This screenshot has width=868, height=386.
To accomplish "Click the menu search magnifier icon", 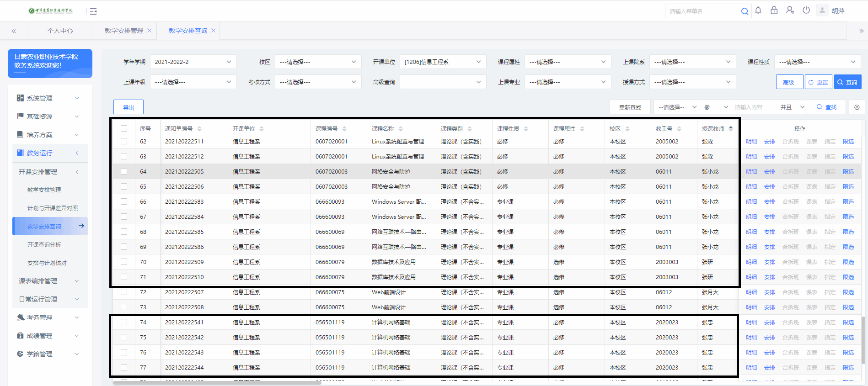I will (745, 11).
